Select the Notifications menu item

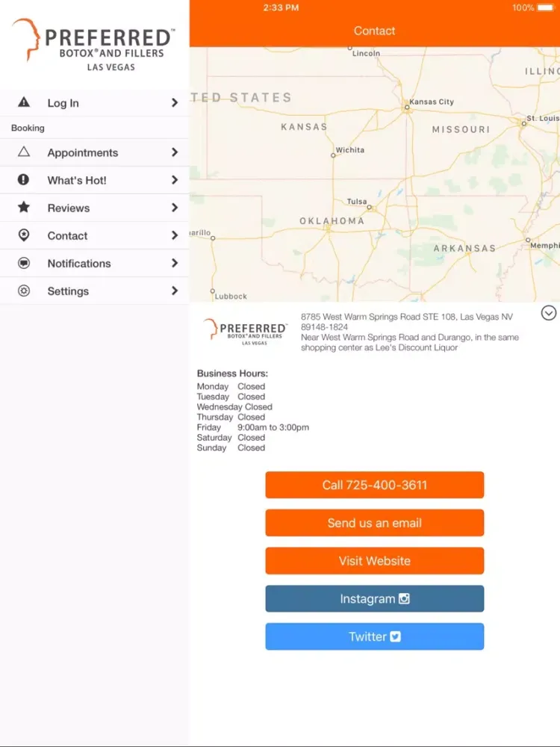(x=94, y=263)
